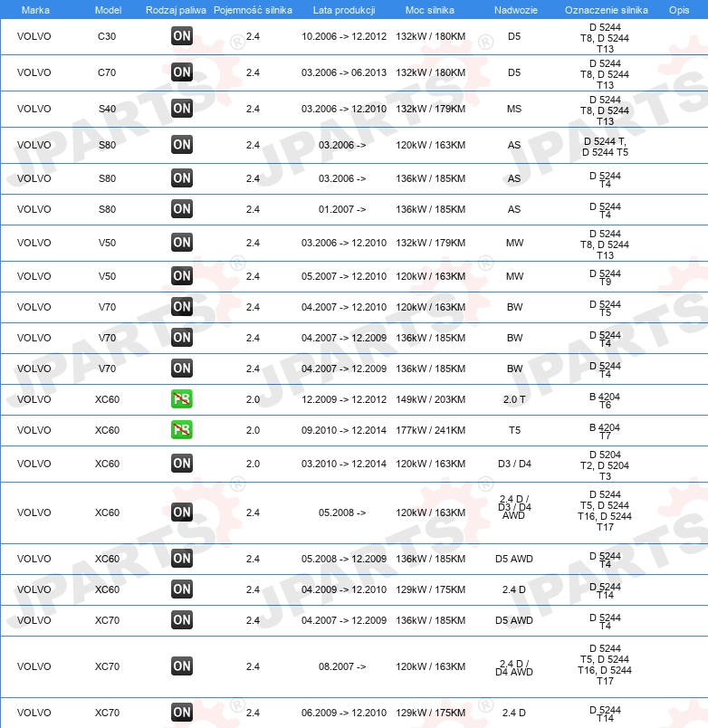Click the Oznaczenie silnika column header
Image resolution: width=708 pixels, height=728 pixels.
pos(607,10)
